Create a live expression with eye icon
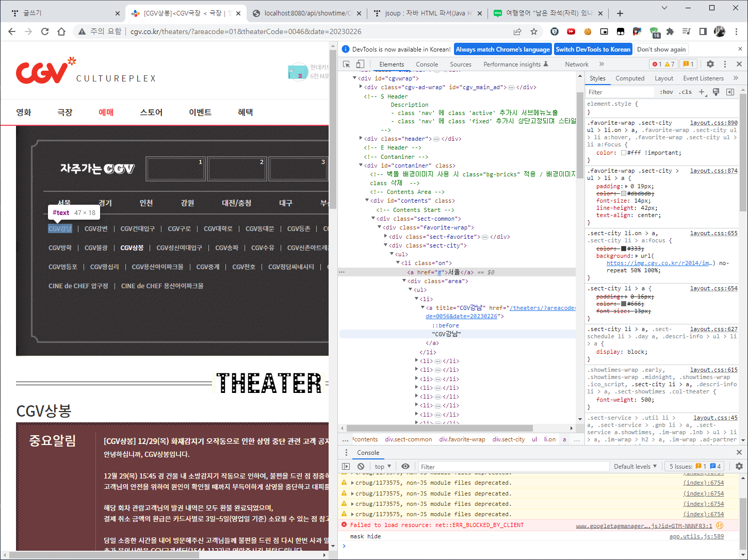This screenshot has height=560, width=748. coord(405,466)
